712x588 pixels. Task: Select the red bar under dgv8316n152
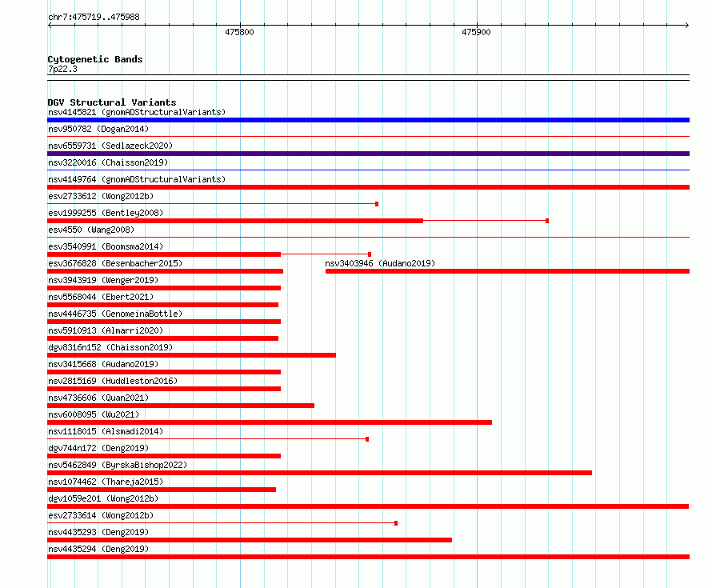point(192,355)
